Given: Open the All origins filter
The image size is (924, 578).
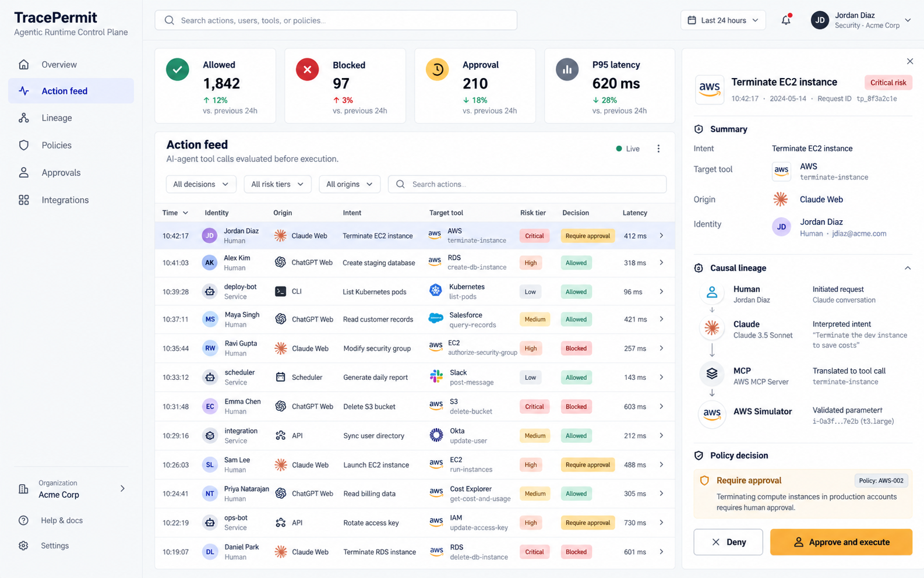Looking at the screenshot, I should coord(350,184).
